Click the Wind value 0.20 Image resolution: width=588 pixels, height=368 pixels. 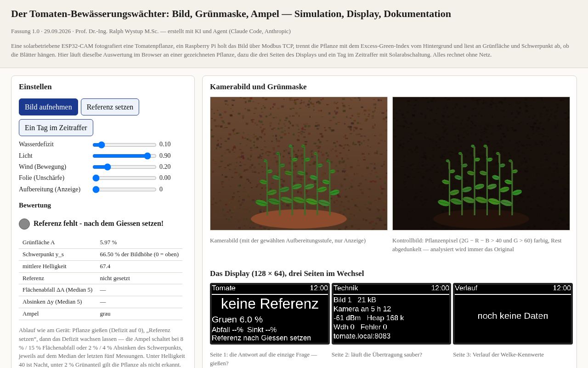click(x=165, y=167)
